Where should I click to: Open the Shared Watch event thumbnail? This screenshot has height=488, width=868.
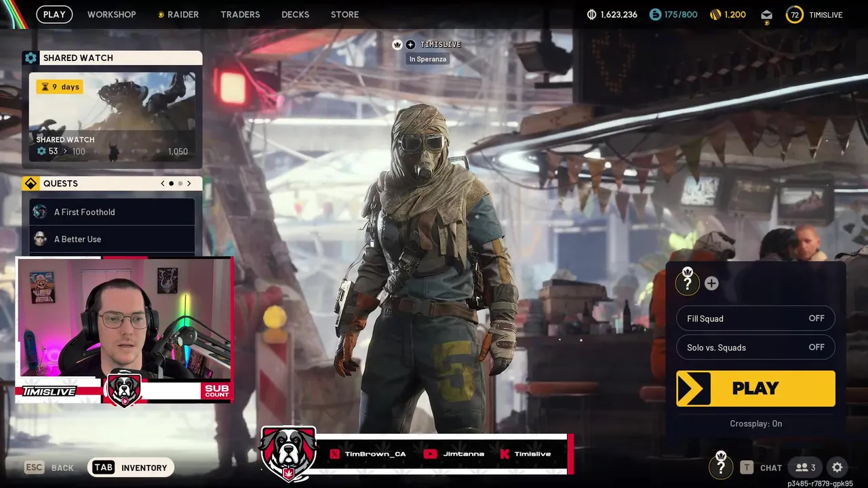pyautogui.click(x=112, y=117)
